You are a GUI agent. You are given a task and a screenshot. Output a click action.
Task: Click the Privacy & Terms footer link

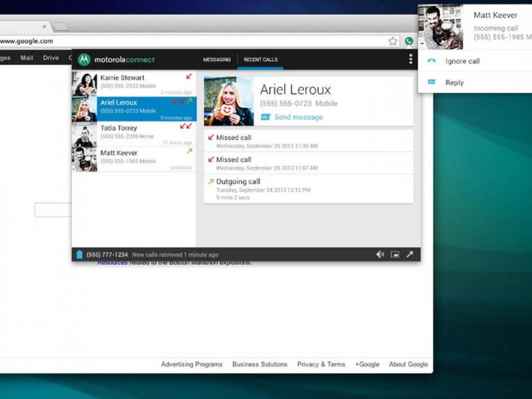(x=321, y=364)
